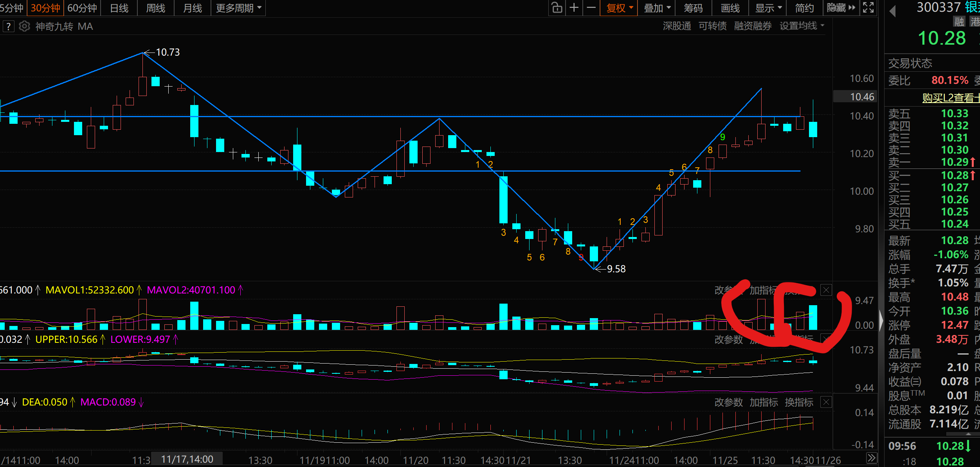This screenshot has height=467, width=980.
Task: Expand the 更多周期 periods dropdown
Action: pos(238,8)
